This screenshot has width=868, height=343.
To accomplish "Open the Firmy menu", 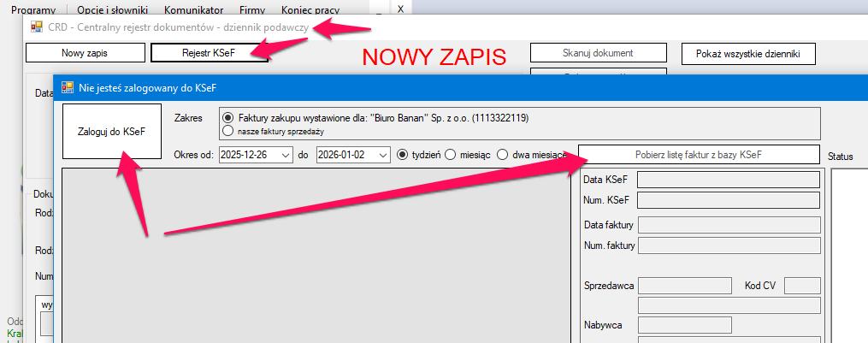I will click(252, 10).
